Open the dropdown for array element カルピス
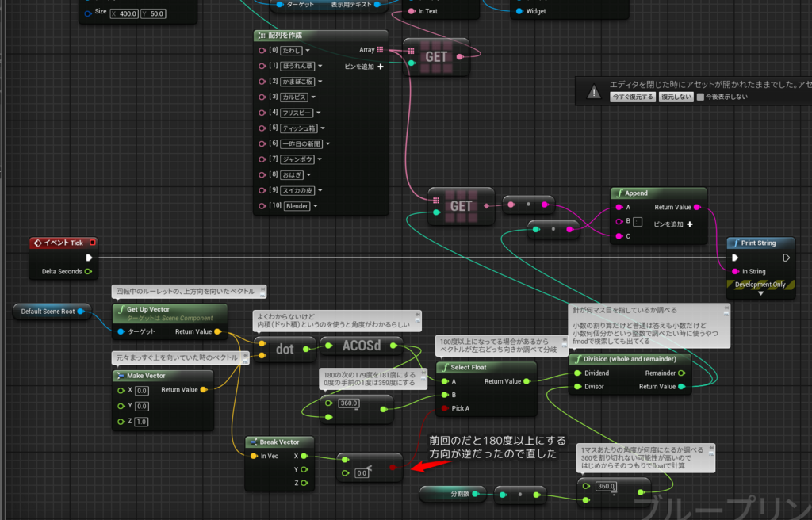The width and height of the screenshot is (812, 520). tap(313, 97)
